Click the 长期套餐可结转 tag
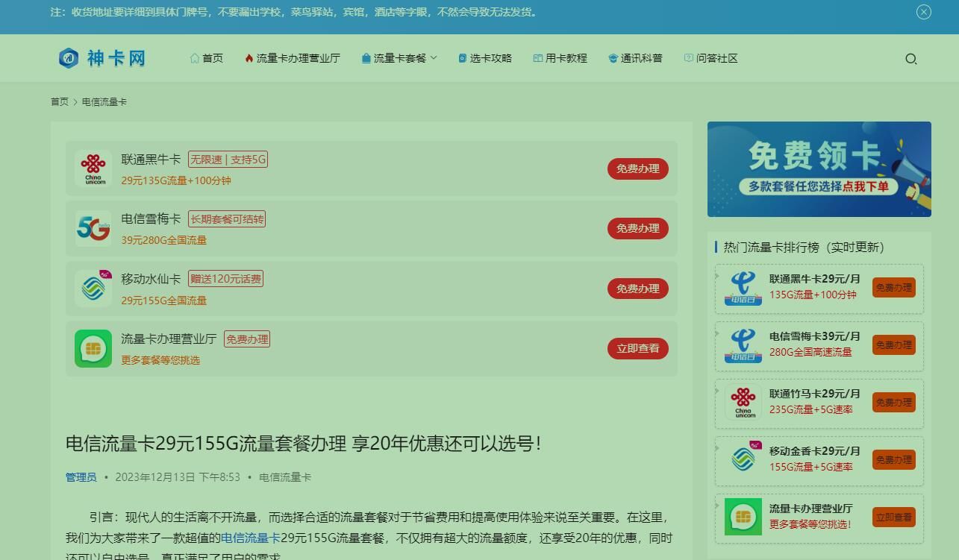The image size is (959, 560). 227,219
